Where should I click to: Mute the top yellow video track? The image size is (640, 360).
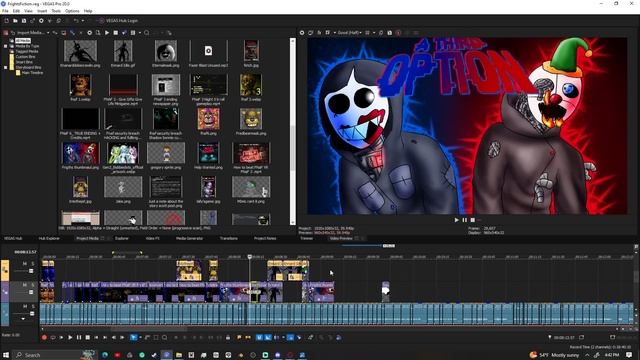(x=25, y=264)
